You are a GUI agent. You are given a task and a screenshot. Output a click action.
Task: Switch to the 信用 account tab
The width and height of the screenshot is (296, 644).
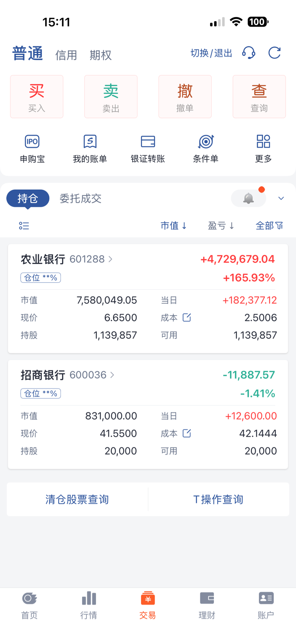pyautogui.click(x=66, y=55)
